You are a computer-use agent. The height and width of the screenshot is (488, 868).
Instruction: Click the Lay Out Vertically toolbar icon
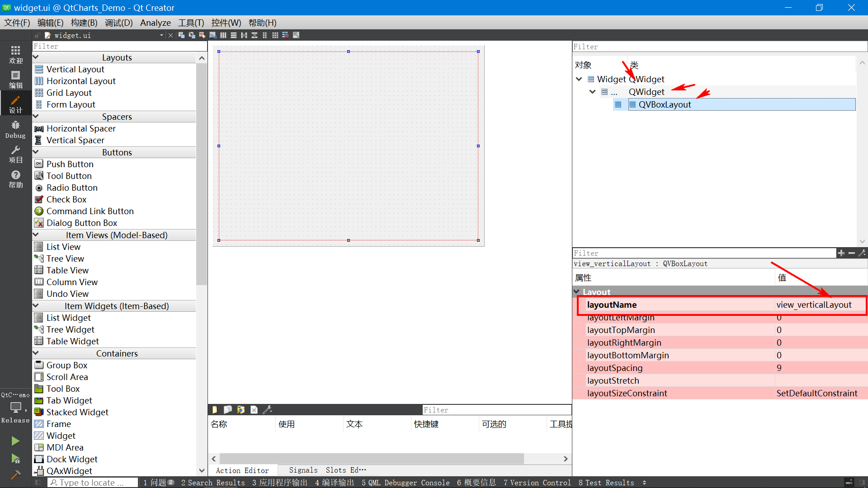pyautogui.click(x=233, y=35)
